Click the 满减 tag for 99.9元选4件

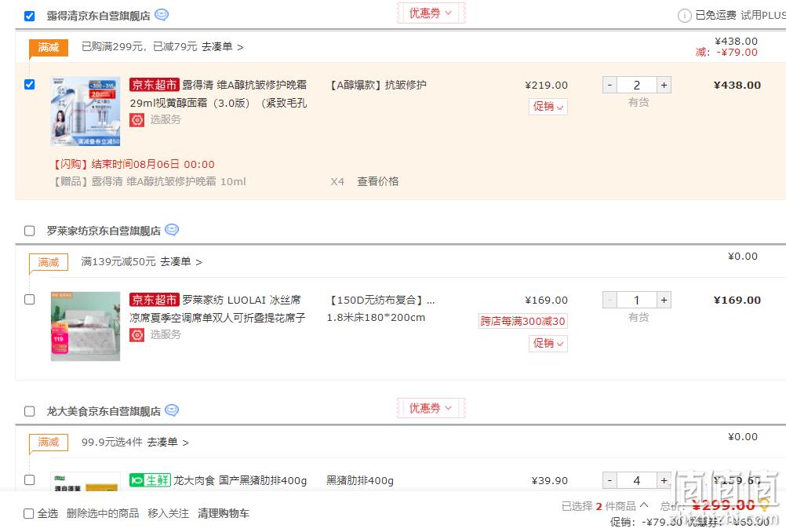[x=49, y=443]
